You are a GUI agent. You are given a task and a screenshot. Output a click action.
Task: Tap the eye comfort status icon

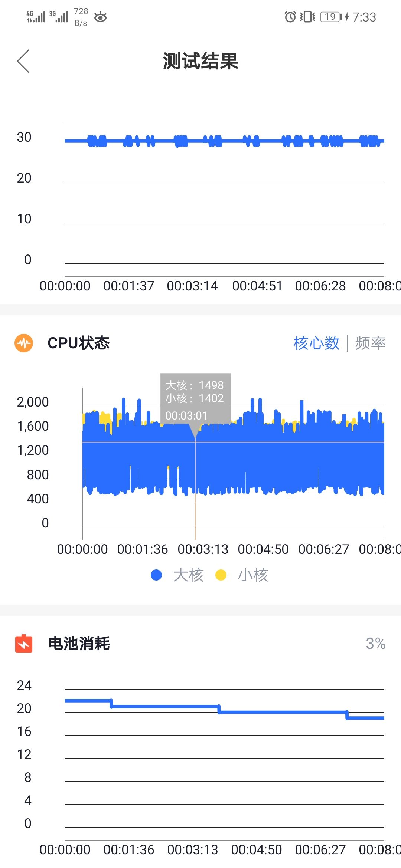pos(100,17)
